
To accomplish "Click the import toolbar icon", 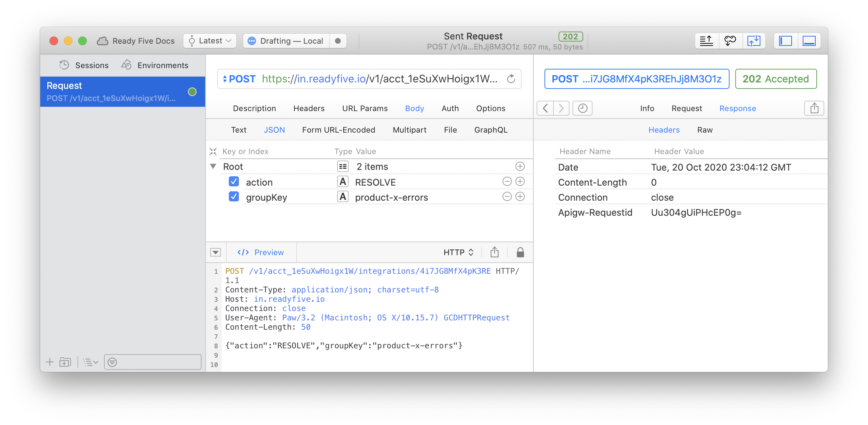I will point(754,41).
